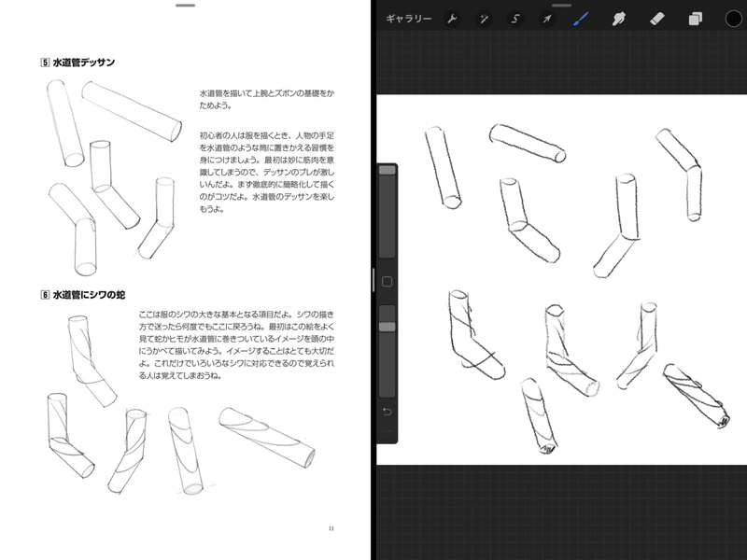Tap the split view divider handle
The image size is (747, 560).
(x=373, y=280)
